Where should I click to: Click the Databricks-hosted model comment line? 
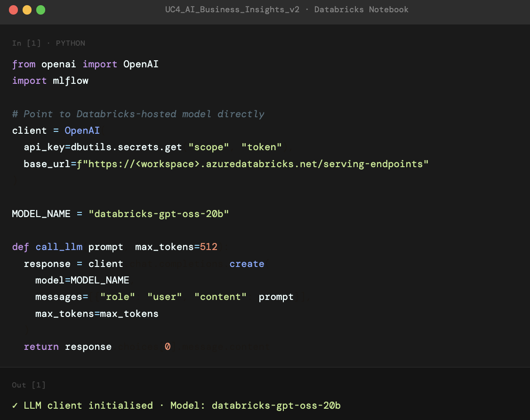point(138,113)
